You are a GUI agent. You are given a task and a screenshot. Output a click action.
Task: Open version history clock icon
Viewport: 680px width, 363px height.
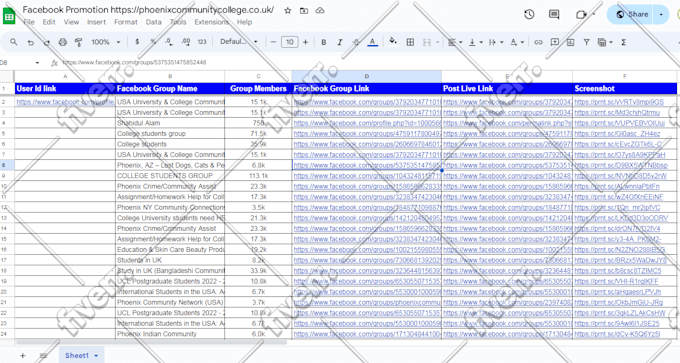point(529,14)
